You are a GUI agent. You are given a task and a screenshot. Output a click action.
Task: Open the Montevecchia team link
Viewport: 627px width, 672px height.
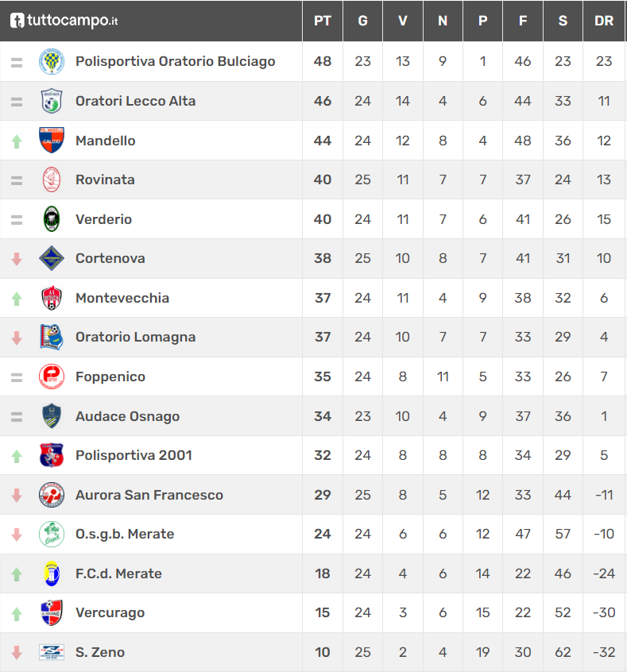(x=122, y=298)
